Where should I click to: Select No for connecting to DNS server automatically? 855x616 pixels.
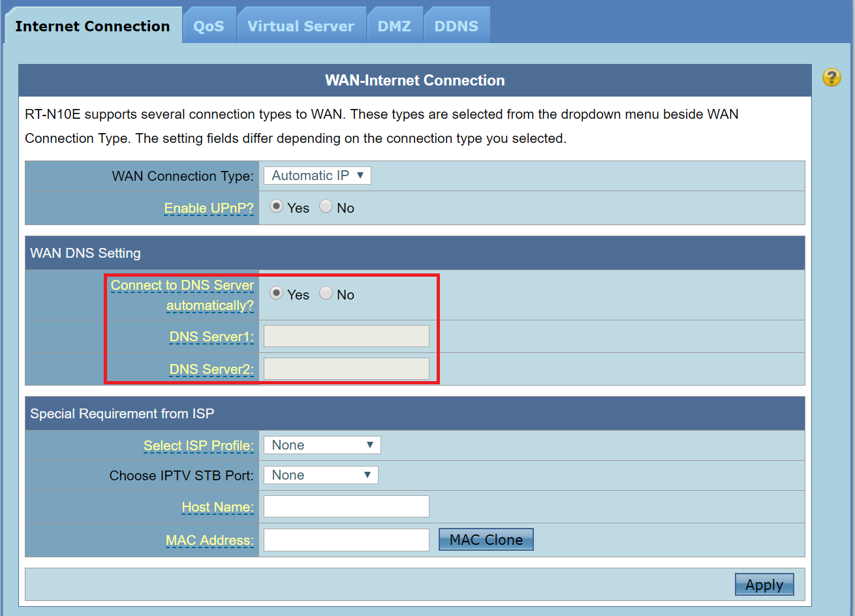pos(326,294)
